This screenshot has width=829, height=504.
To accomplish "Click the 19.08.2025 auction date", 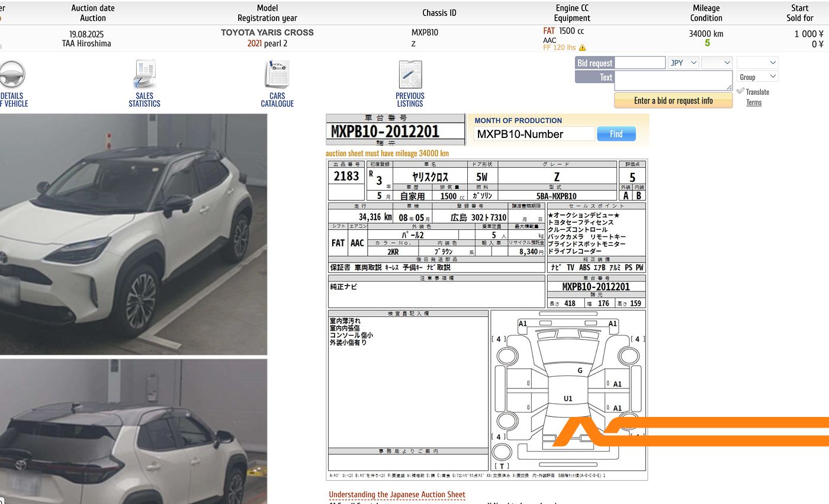I will point(86,34).
